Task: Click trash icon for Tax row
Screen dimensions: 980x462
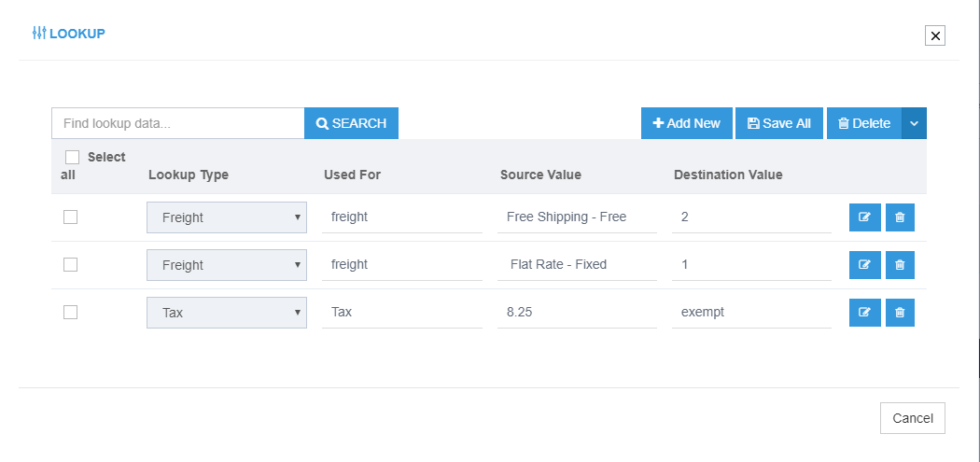Action: pos(900,313)
